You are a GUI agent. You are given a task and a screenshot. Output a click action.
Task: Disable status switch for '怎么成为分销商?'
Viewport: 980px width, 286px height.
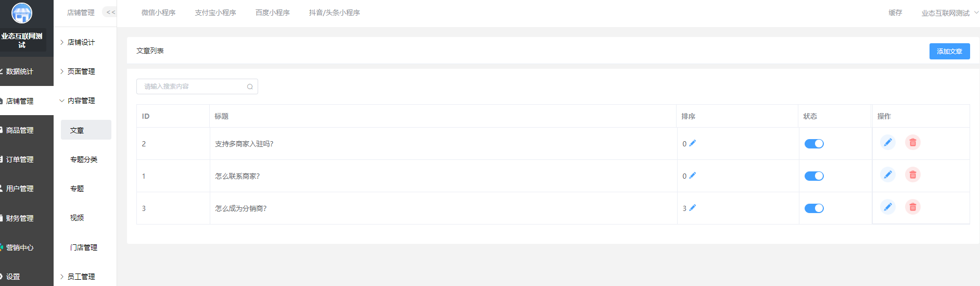[x=814, y=208]
